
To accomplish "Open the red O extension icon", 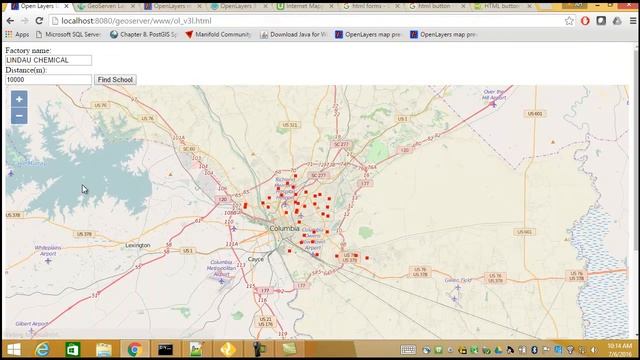I will tap(585, 21).
